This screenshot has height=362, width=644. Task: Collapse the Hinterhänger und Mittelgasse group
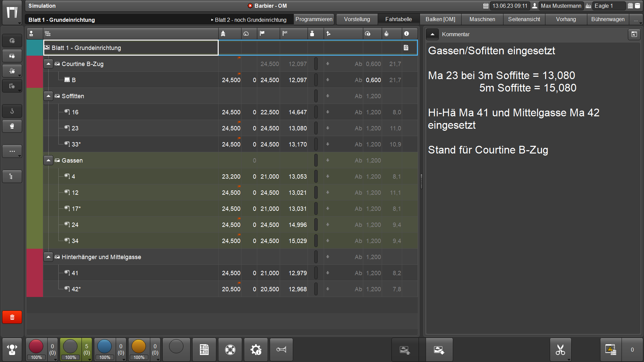point(48,257)
